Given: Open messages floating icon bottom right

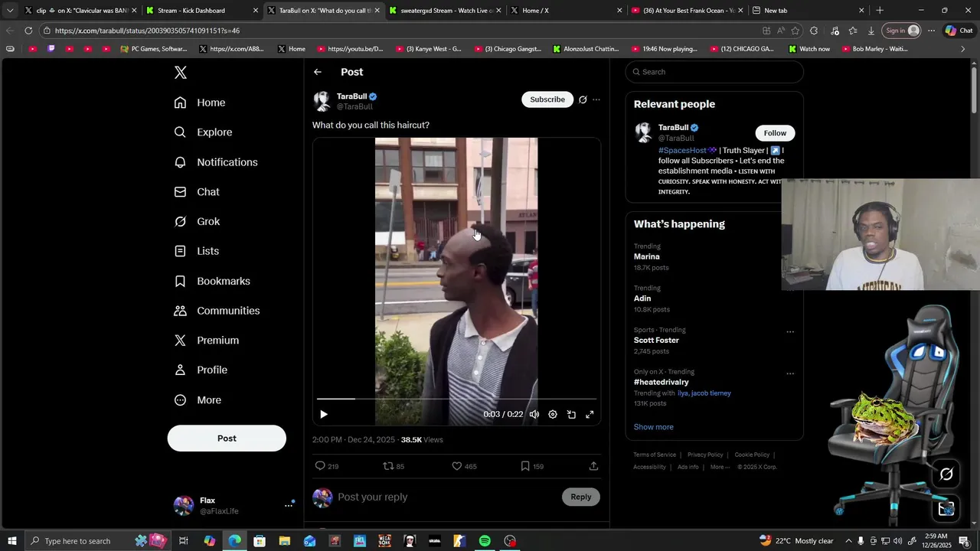Looking at the screenshot, I should (946, 508).
